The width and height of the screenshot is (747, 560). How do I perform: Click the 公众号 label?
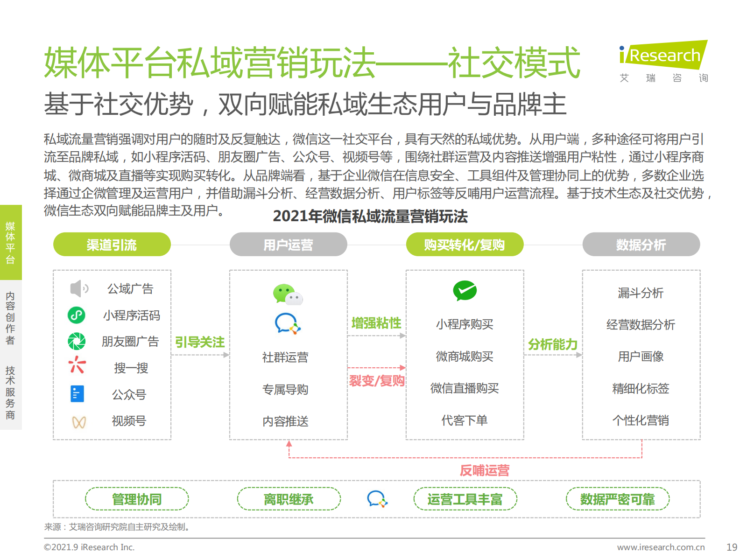129,395
